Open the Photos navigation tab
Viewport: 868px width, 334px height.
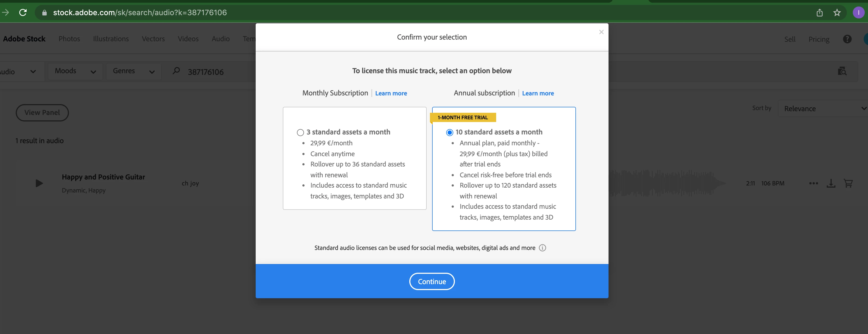[69, 39]
